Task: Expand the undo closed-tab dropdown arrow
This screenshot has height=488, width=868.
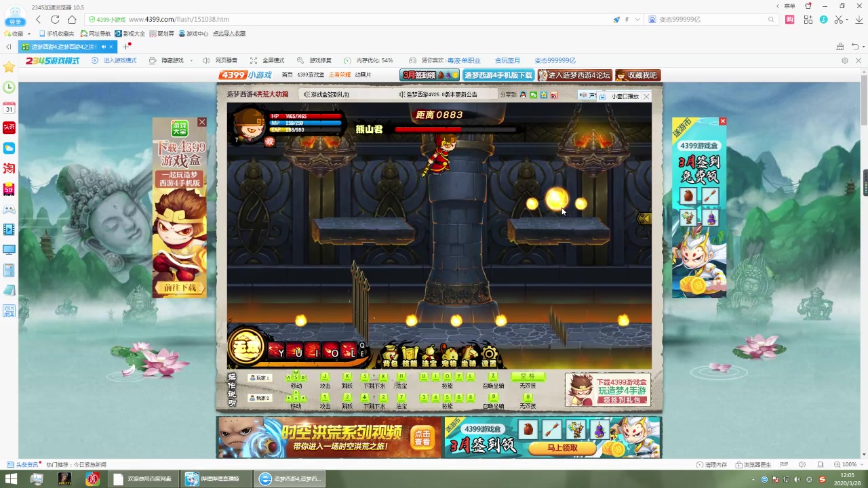Action: [863, 47]
